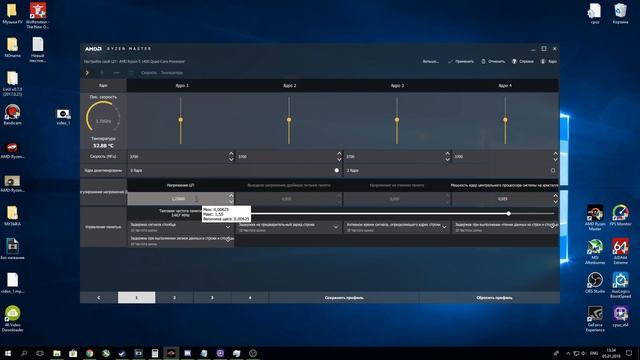Open the row address active time dropdown
This screenshot has height=360, width=640.
click(397, 227)
